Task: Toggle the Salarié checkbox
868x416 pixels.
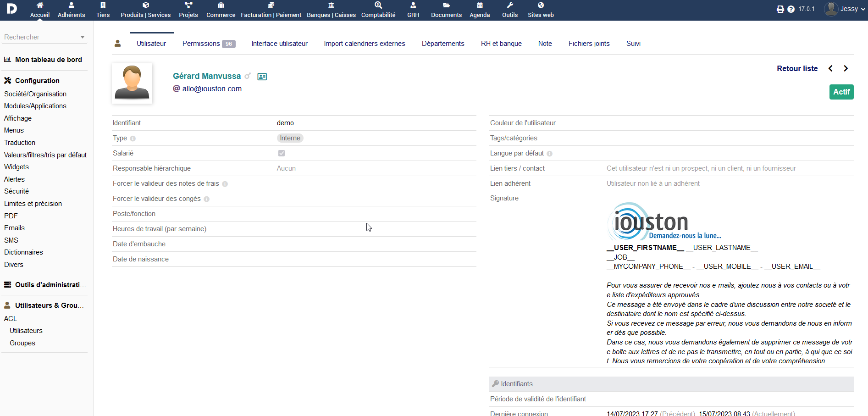Action: pyautogui.click(x=282, y=153)
